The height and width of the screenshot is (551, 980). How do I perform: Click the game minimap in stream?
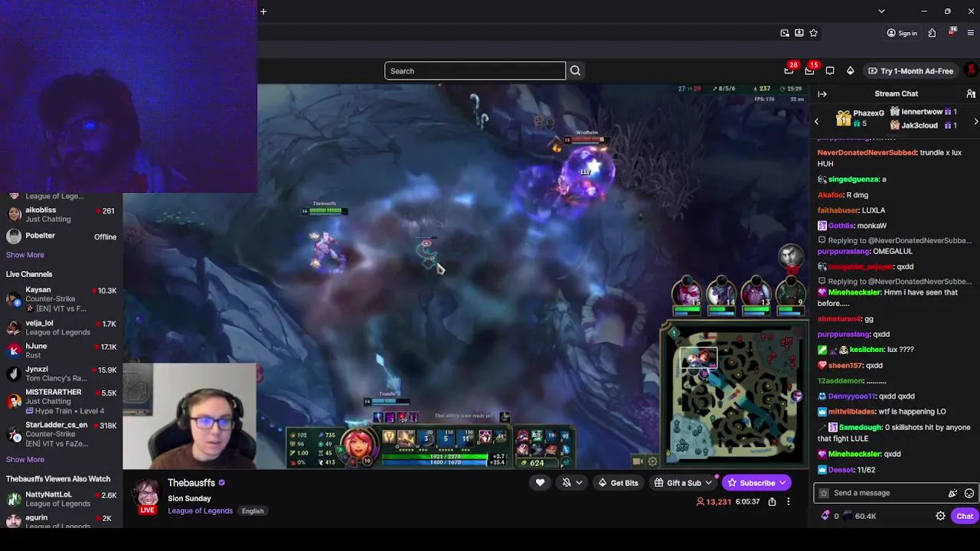(734, 396)
